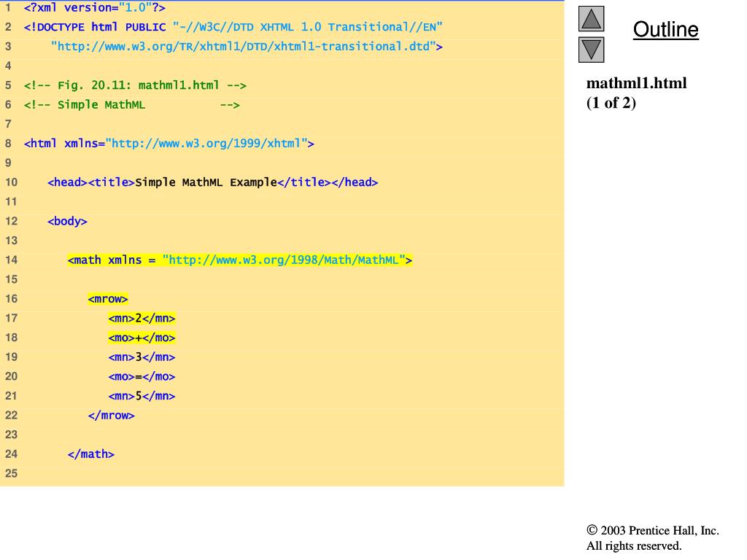
Task: Click the highlighted <mn>2</mn> line
Action: [x=142, y=319]
